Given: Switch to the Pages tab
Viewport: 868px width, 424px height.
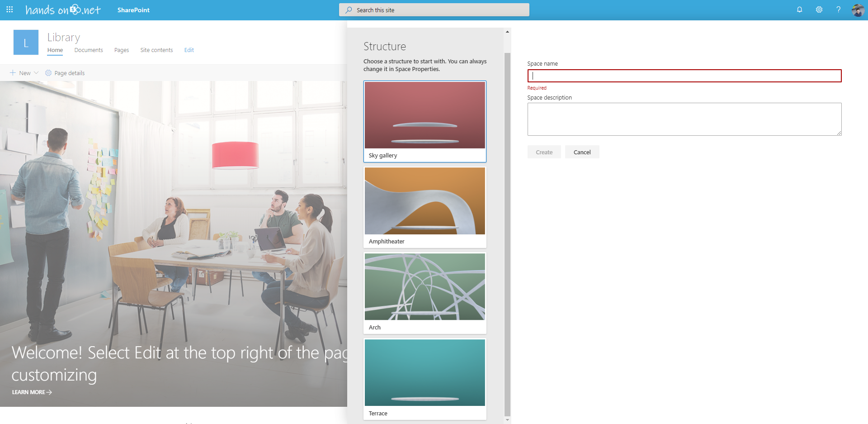Looking at the screenshot, I should (122, 50).
